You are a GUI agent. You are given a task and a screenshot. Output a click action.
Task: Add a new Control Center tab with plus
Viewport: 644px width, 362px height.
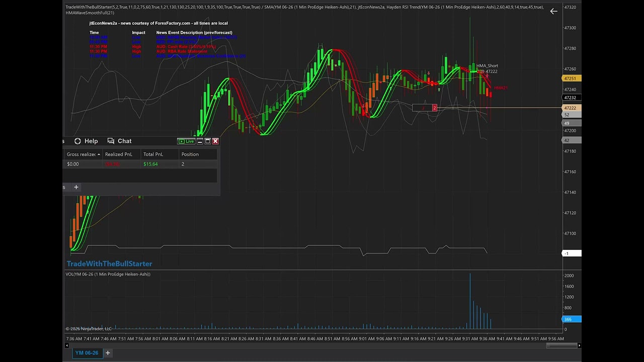pyautogui.click(x=76, y=187)
